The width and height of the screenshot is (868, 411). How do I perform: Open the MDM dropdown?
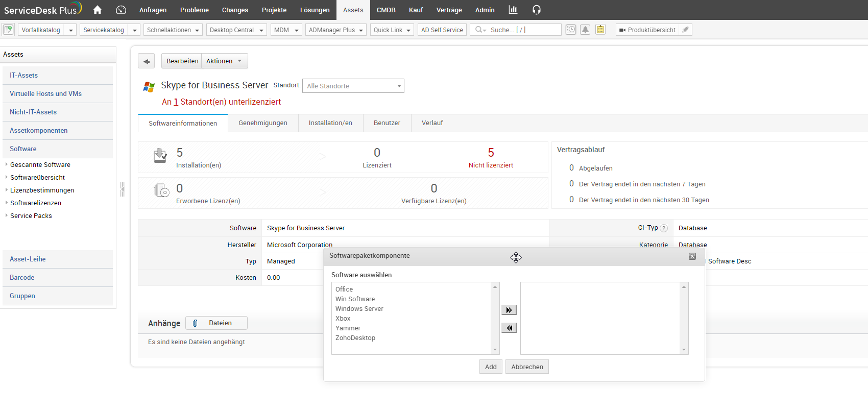click(x=286, y=30)
